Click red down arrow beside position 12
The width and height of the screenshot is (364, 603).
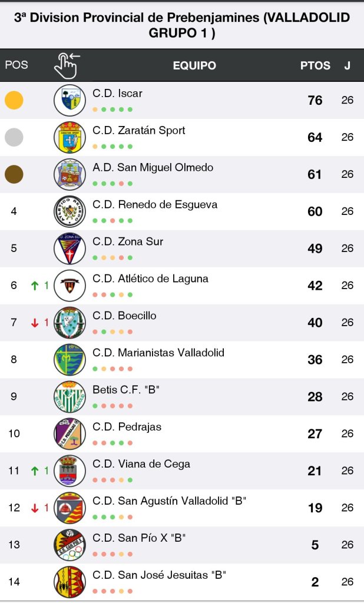coord(35,508)
